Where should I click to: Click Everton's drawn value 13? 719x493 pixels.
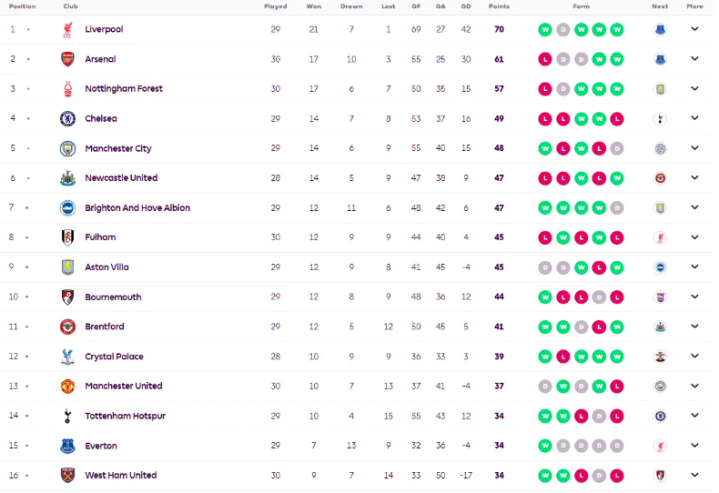[x=351, y=445]
